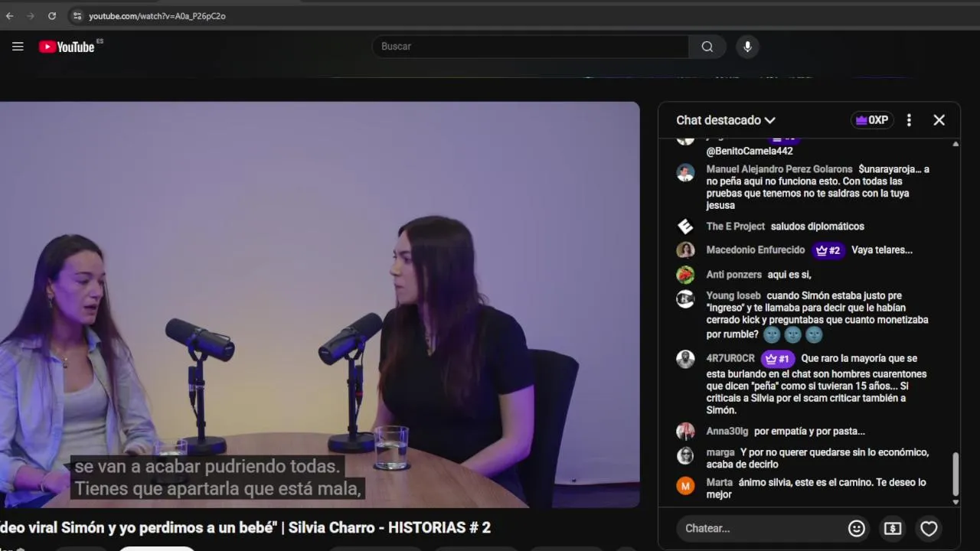Reload the page in browser
This screenshot has width=980, height=551.
[x=51, y=15]
